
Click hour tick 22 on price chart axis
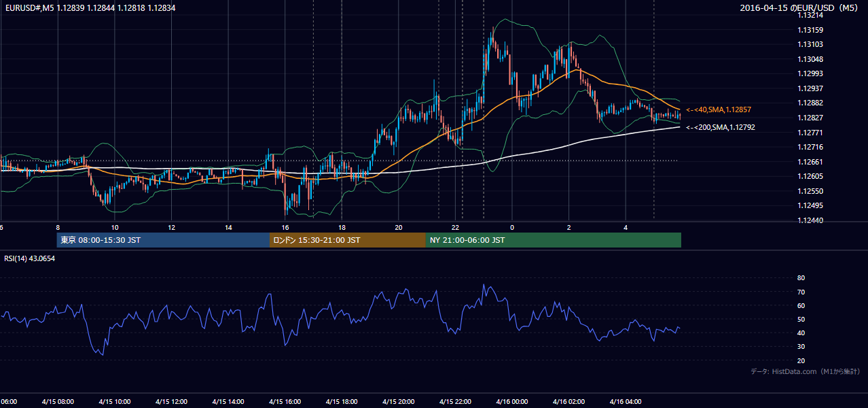(x=456, y=227)
